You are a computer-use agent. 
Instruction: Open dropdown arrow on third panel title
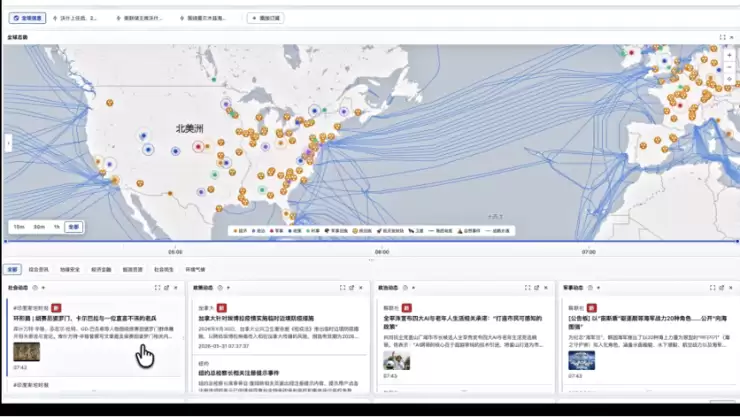click(x=413, y=288)
